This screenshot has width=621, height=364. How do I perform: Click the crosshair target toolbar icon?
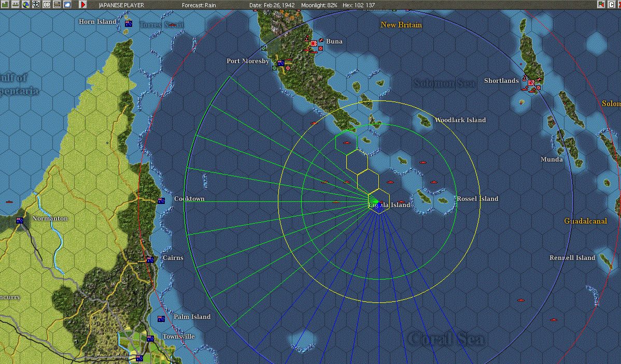tap(36, 4)
